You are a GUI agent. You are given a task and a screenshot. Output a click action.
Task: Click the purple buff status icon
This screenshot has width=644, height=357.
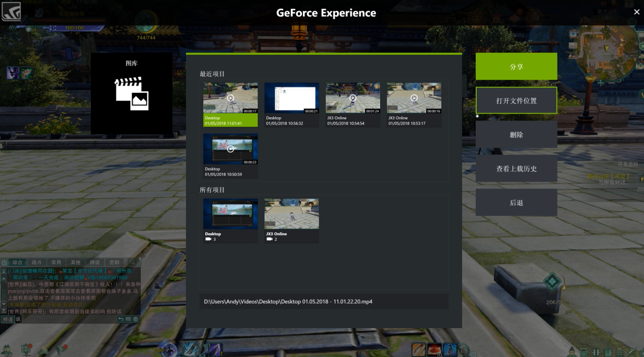pyautogui.click(x=13, y=73)
